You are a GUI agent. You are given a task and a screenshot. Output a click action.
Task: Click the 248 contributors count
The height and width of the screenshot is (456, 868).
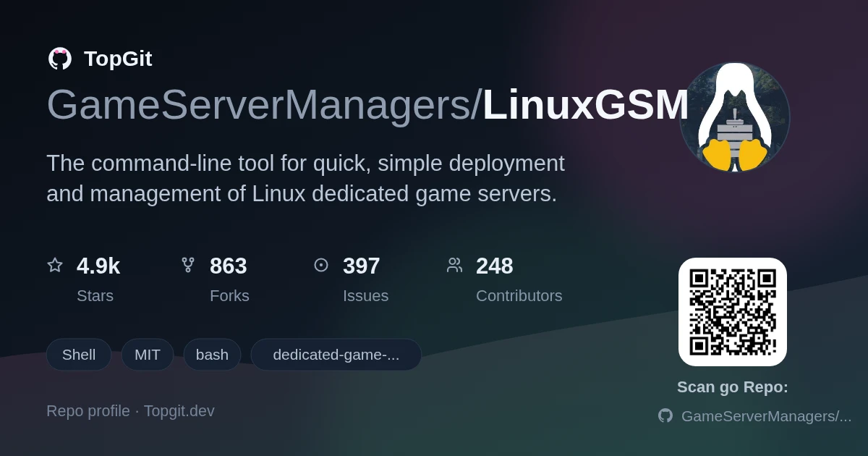click(495, 266)
